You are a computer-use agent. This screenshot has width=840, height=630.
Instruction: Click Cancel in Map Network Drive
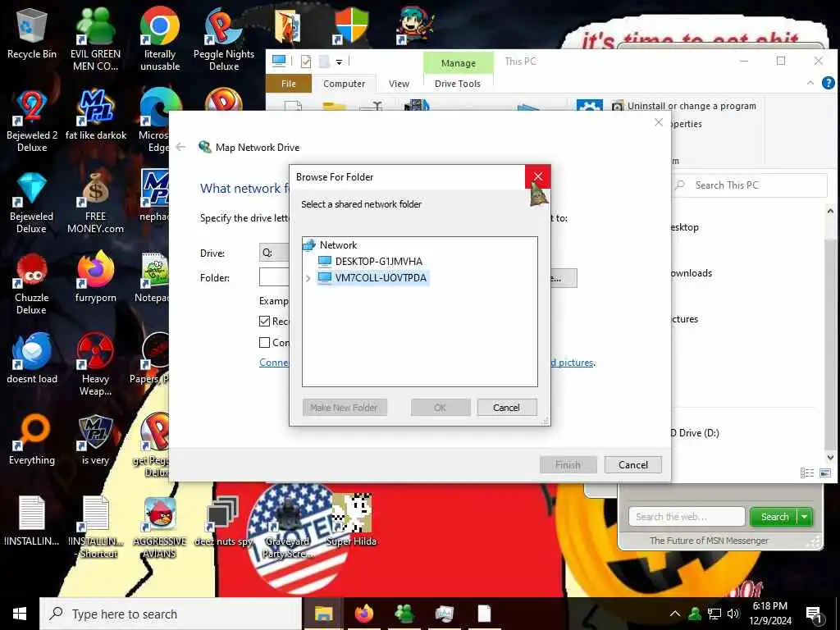click(633, 464)
